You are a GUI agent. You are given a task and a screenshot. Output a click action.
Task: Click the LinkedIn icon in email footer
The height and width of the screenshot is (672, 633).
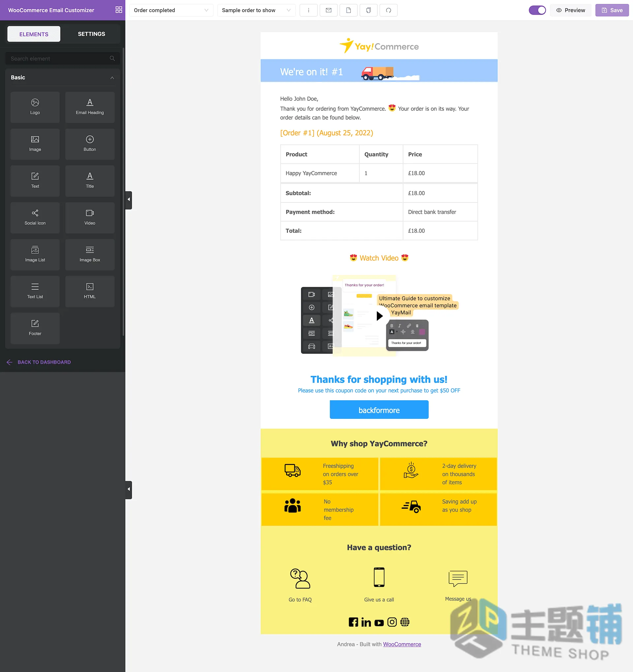[x=366, y=622]
